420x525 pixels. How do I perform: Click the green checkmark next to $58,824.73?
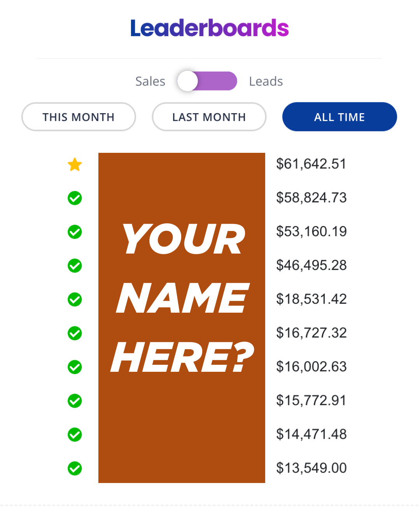pyautogui.click(x=75, y=198)
